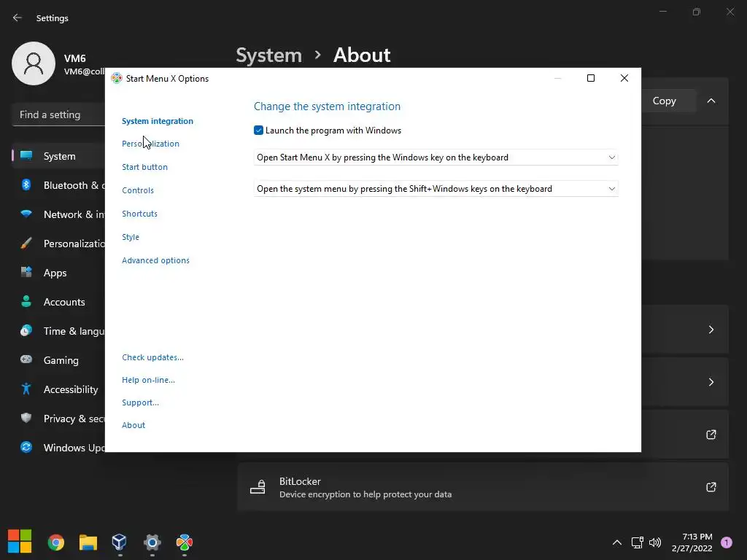Viewport: 747px width, 560px height.
Task: Click the Copy button in Settings About page
Action: coord(665,101)
